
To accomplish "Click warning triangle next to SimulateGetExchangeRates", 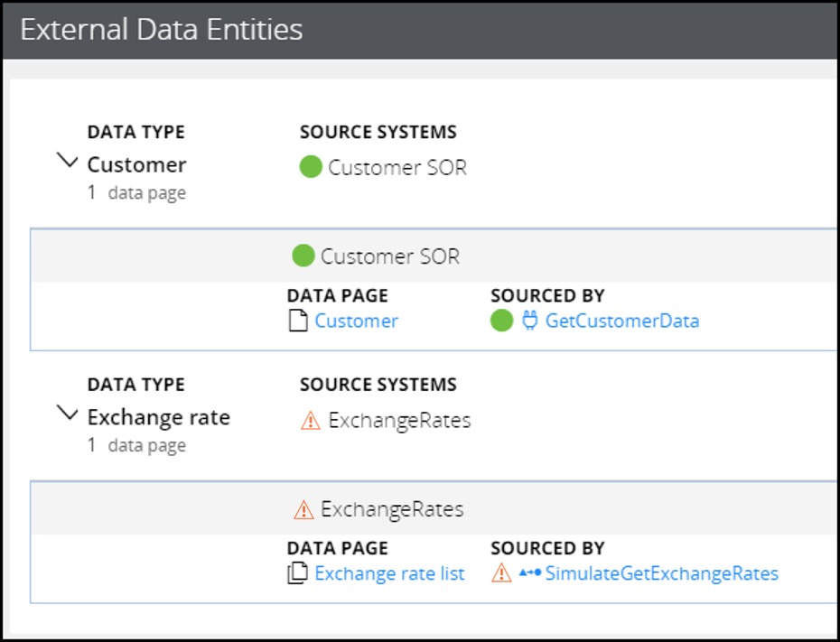I will pos(501,573).
